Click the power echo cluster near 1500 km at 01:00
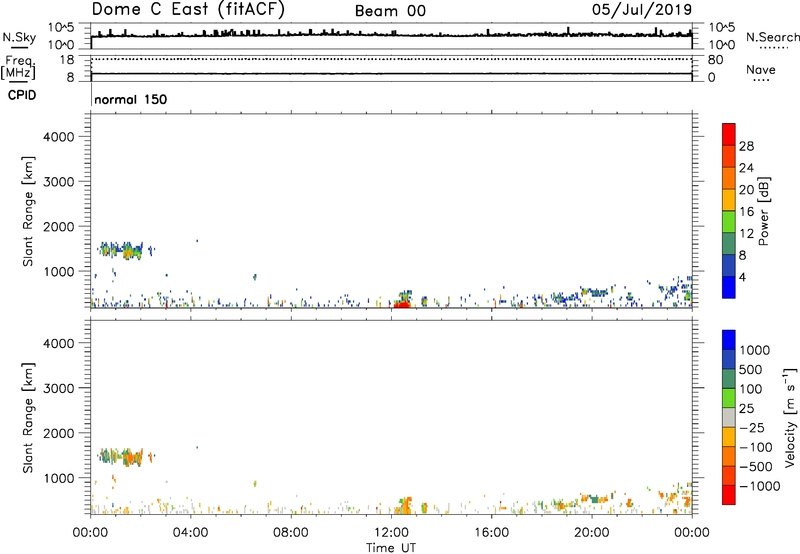 coord(122,250)
